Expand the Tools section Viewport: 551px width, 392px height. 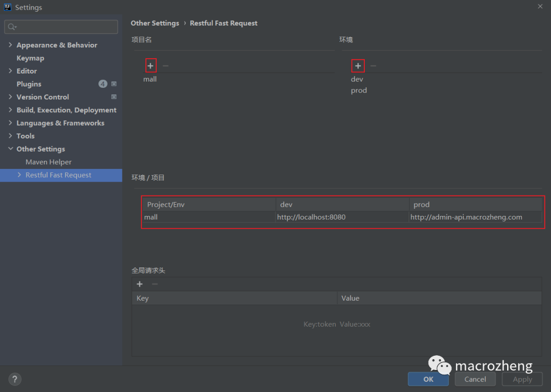pyautogui.click(x=10, y=136)
